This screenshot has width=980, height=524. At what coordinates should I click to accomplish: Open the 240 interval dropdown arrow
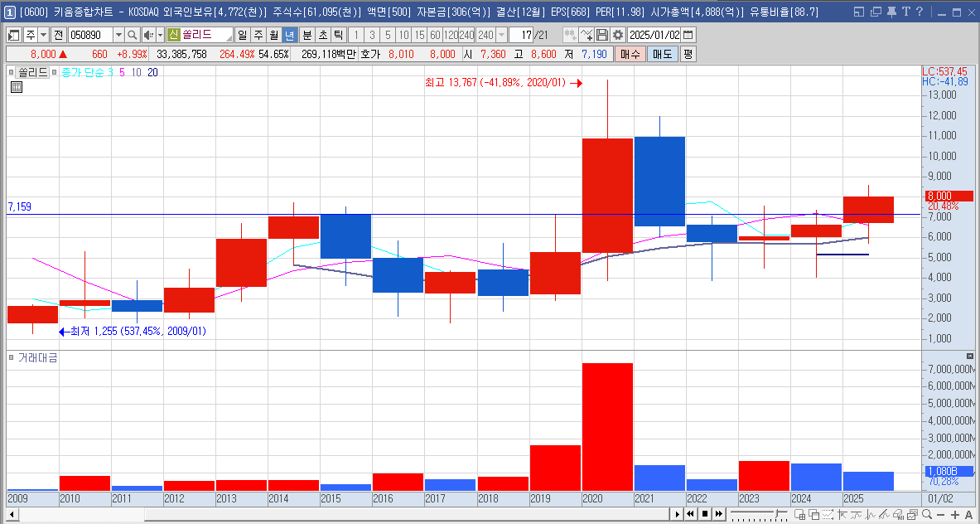click(501, 35)
